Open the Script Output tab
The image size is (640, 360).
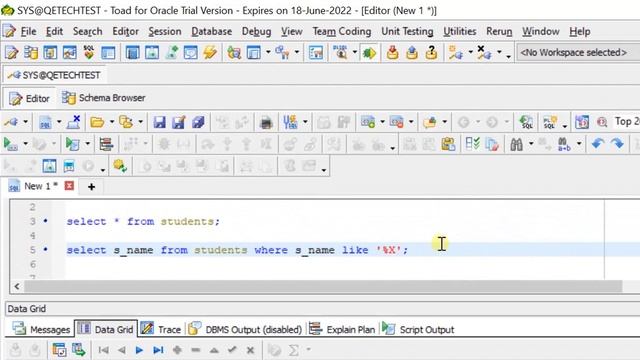tap(419, 329)
